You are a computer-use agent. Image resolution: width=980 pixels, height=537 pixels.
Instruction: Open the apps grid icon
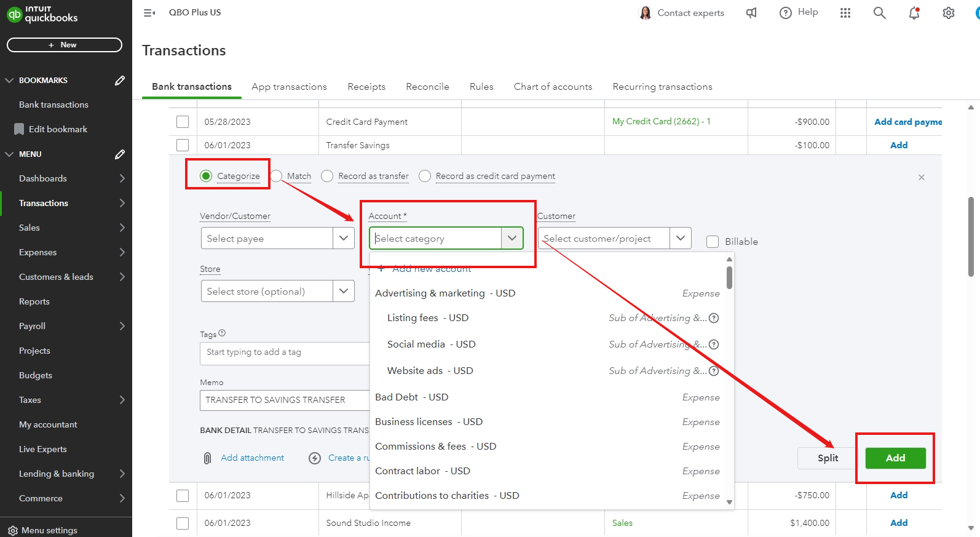coord(845,13)
